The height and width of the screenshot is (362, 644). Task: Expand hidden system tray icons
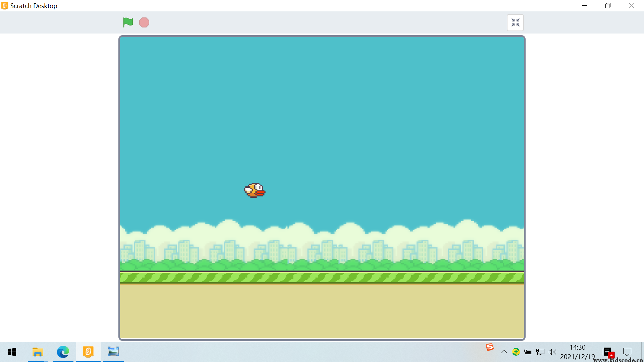pos(504,352)
